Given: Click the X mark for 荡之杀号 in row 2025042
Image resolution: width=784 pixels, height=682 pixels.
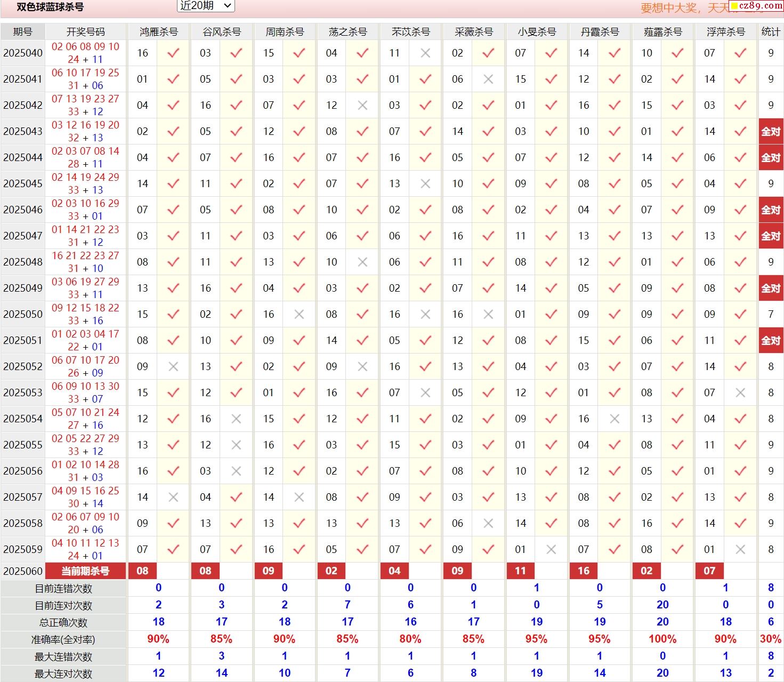Looking at the screenshot, I should (x=362, y=105).
